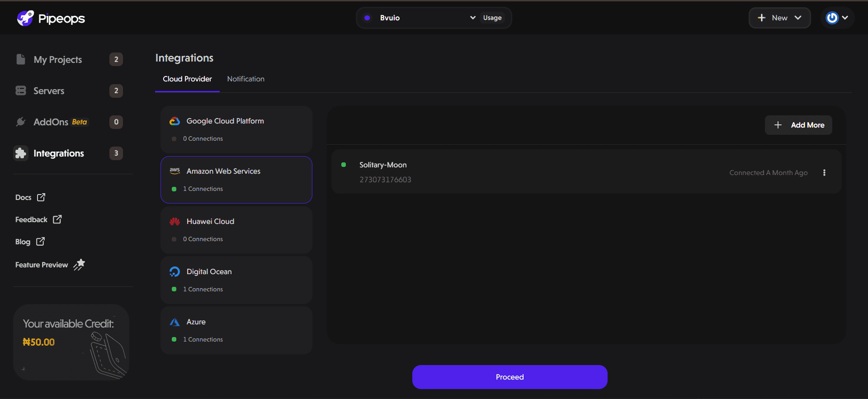Click Huawei Cloud's 0 Connections text
This screenshot has width=868, height=399.
click(x=203, y=239)
